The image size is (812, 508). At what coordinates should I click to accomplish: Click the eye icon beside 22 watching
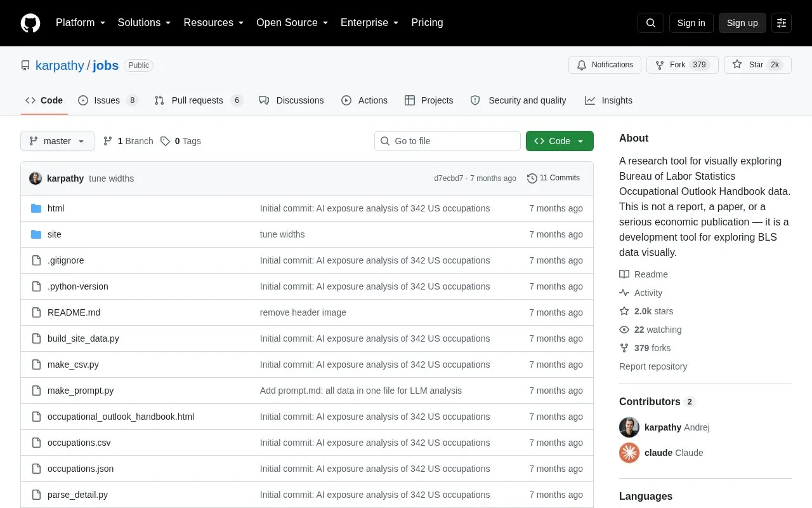(624, 330)
